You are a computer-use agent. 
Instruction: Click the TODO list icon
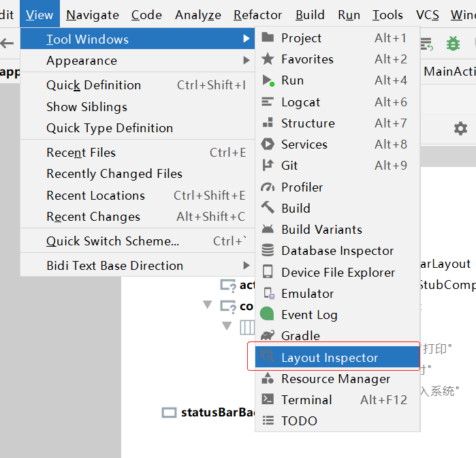pyautogui.click(x=268, y=421)
